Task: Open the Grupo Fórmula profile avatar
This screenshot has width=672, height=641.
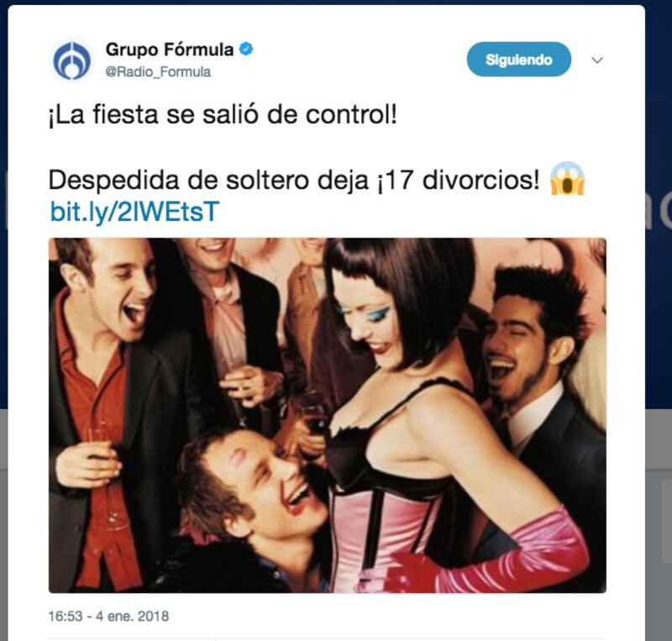Action: point(71,60)
